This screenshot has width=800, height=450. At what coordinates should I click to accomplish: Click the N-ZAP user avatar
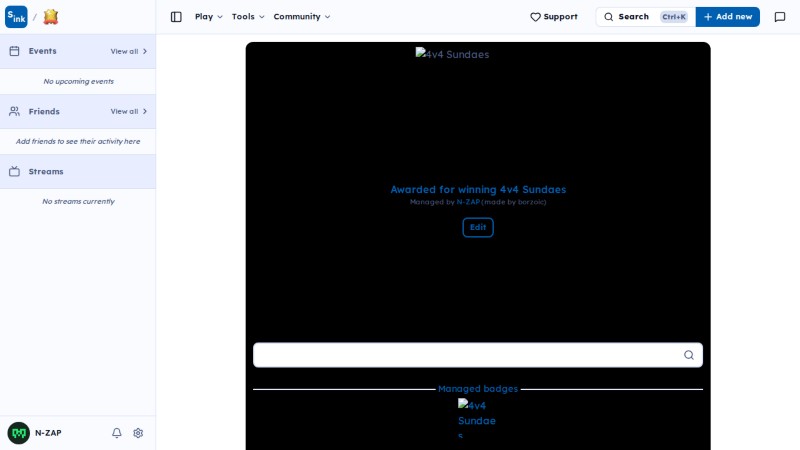(x=19, y=433)
